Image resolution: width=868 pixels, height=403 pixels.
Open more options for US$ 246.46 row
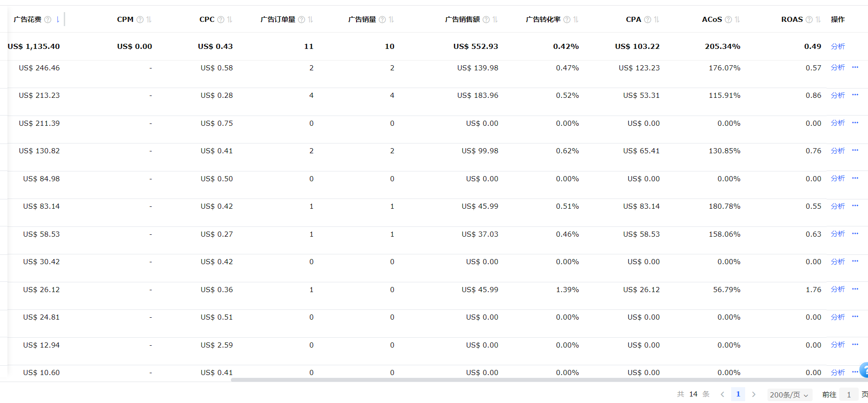(855, 68)
